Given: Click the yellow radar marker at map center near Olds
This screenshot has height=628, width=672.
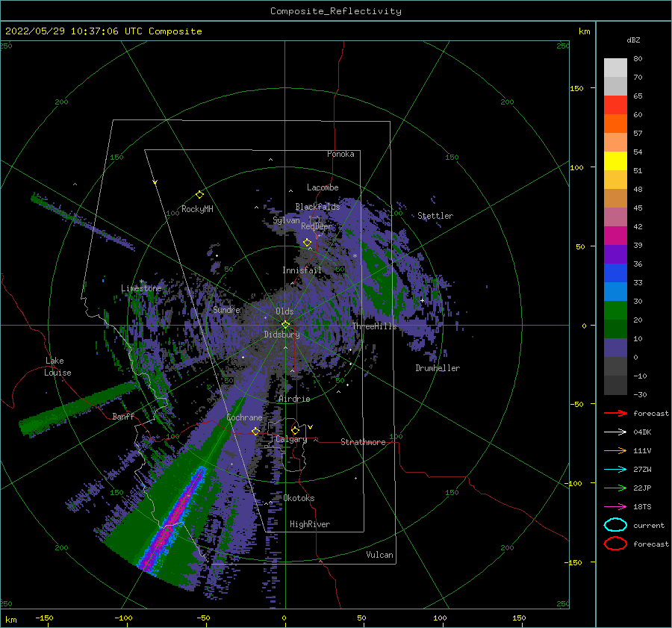Looking at the screenshot, I should click(x=285, y=325).
